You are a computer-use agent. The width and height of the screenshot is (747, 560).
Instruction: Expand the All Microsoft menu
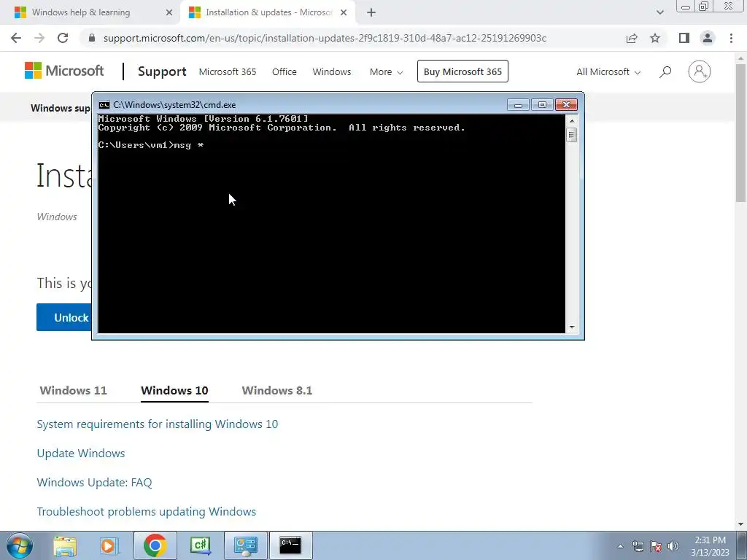608,72
